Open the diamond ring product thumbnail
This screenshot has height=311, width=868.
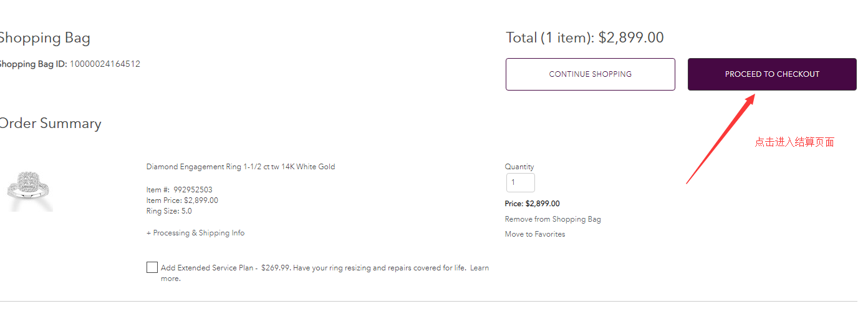click(29, 189)
